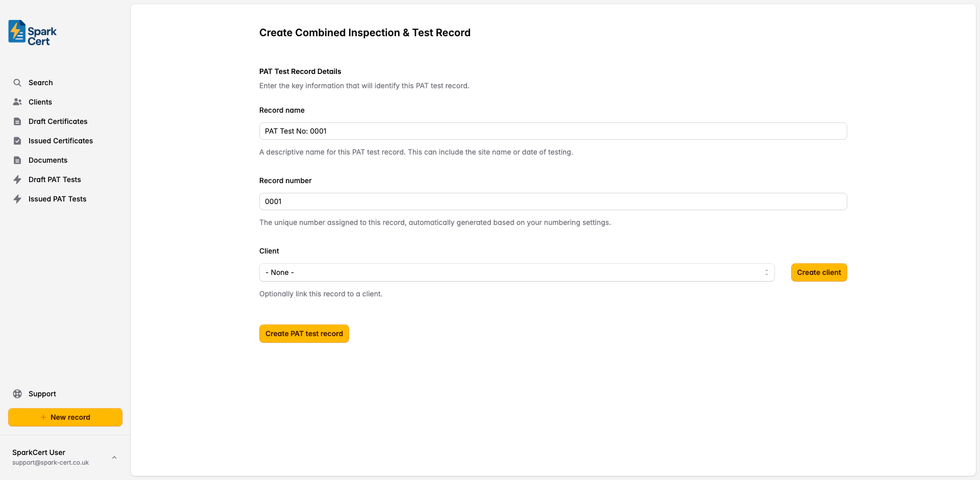Navigate to Issued Certificates
Image resolution: width=980 pixels, height=480 pixels.
tap(60, 140)
